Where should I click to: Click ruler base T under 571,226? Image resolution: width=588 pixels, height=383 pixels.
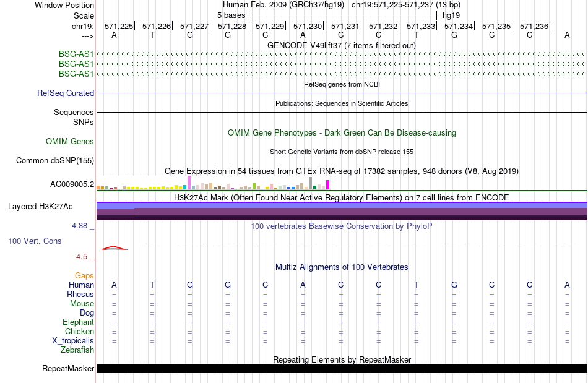(x=152, y=35)
